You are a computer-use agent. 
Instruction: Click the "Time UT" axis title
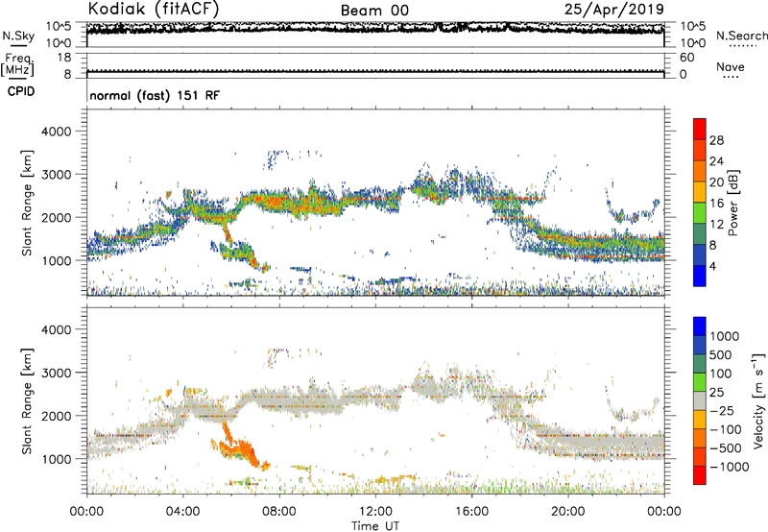click(375, 525)
